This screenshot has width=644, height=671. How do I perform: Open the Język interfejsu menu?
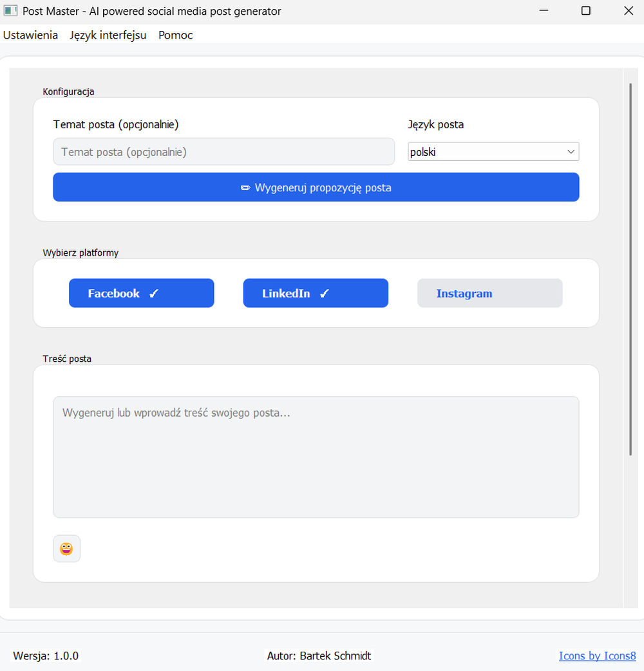tap(108, 35)
